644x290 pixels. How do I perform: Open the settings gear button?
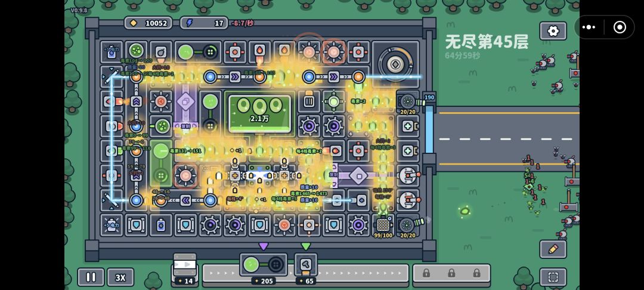[553, 31]
